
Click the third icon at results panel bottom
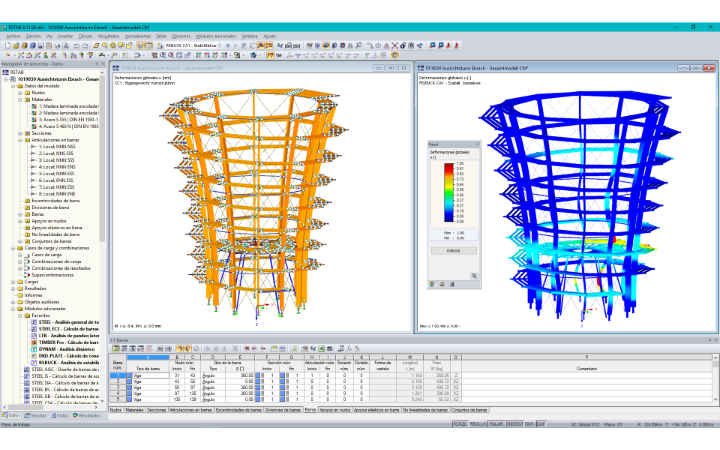452,284
